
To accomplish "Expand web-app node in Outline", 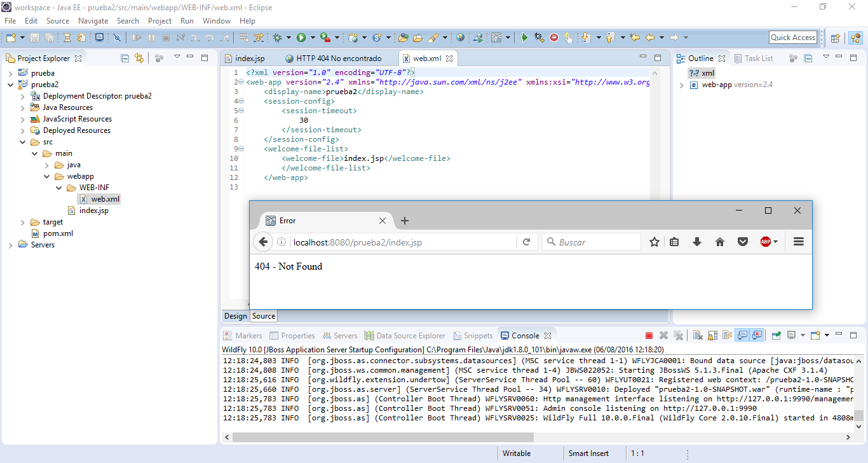I will pos(681,85).
